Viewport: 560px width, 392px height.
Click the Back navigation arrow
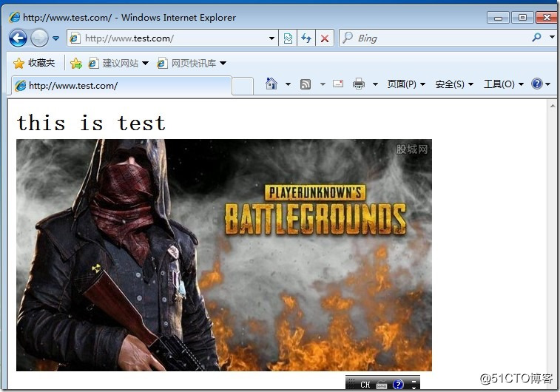point(18,38)
